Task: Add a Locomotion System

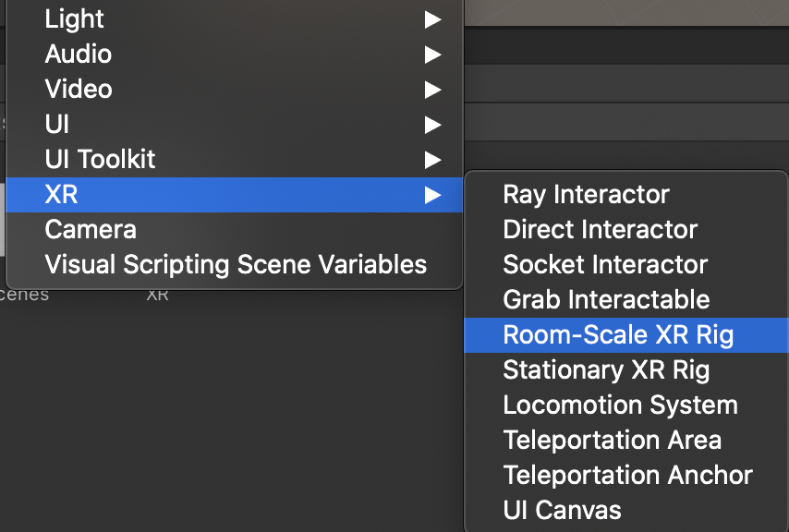Action: (x=626, y=405)
